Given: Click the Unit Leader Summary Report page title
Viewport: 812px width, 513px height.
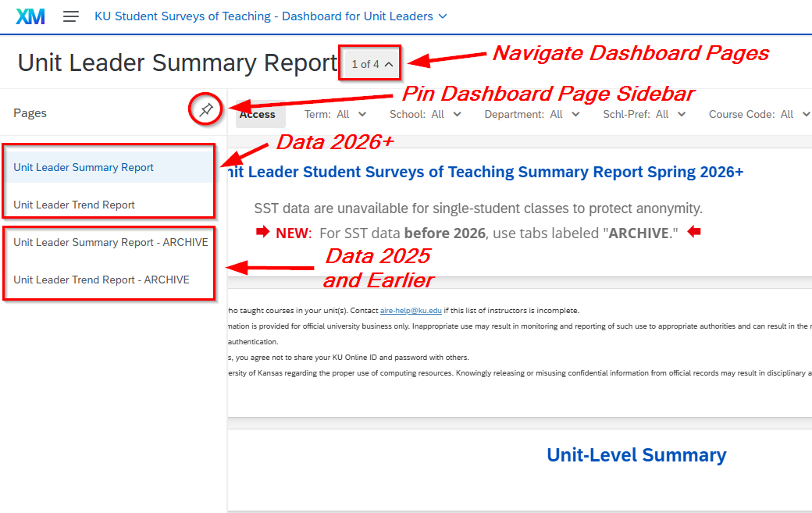Looking at the screenshot, I should pos(177,63).
